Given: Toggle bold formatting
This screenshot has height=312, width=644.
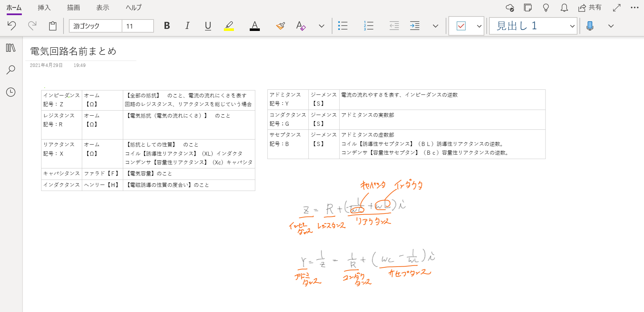Looking at the screenshot, I should pyautogui.click(x=167, y=26).
